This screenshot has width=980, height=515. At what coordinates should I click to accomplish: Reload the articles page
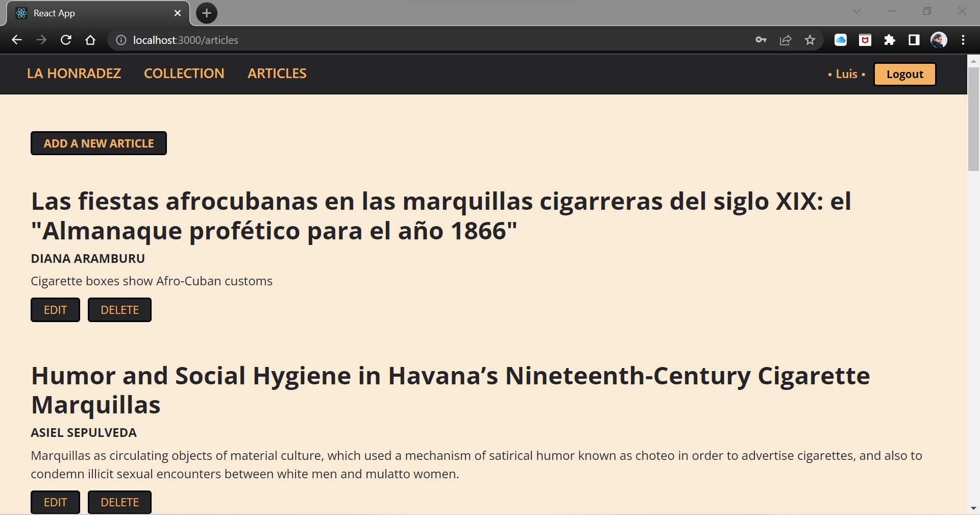point(66,40)
